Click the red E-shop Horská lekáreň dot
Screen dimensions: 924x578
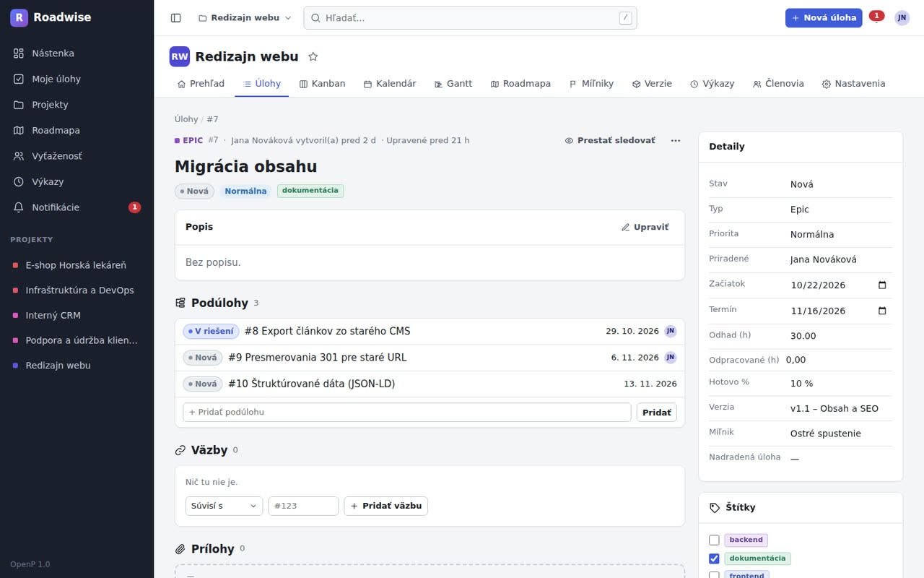(x=16, y=265)
